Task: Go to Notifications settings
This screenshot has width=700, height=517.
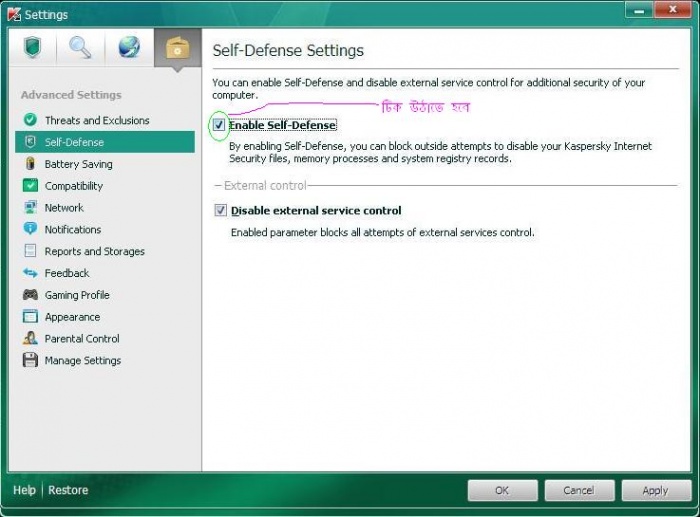Action: pyautogui.click(x=105, y=229)
